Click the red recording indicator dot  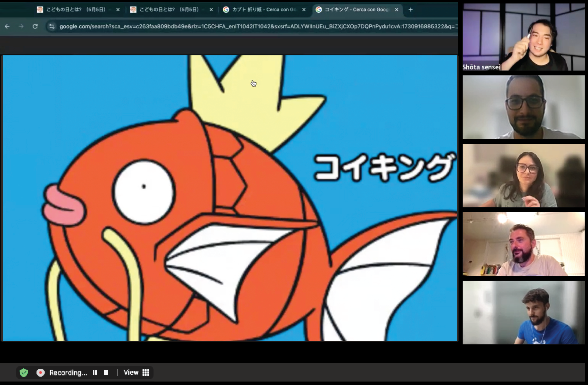pyautogui.click(x=41, y=373)
